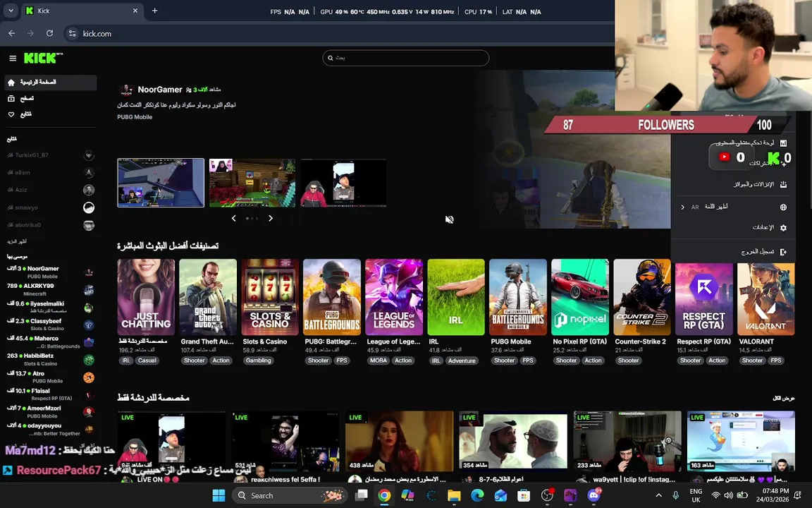This screenshot has height=508, width=812.
Task: Open the NoorGamer channel name link
Action: [x=159, y=90]
